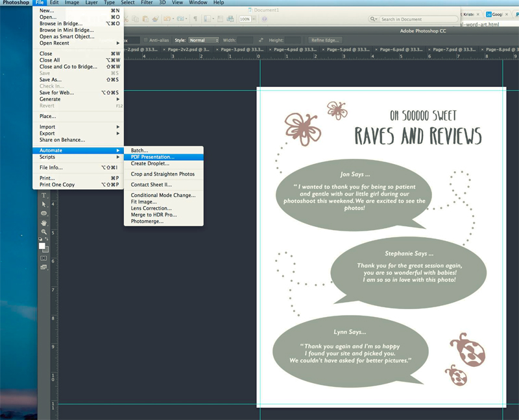The height and width of the screenshot is (420, 519).
Task: Click the Word toolbar Copy icon
Action: pos(136,19)
